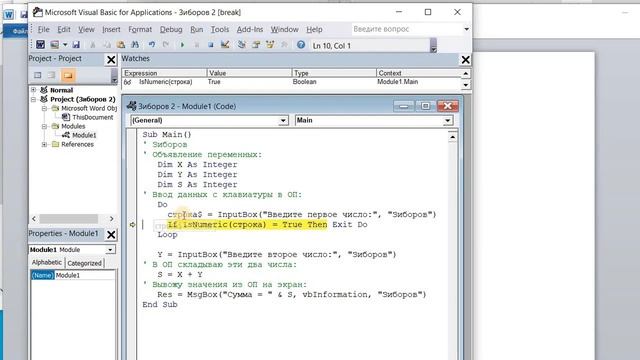Screen dimensions: 640x360
Task: Click the Toolbox icon in toolbar
Action: [284, 44]
